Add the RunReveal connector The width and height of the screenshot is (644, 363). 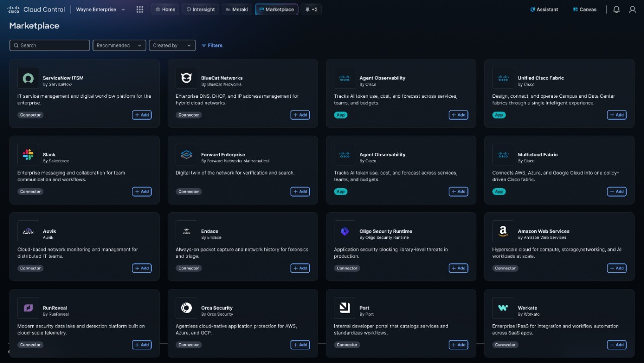[x=142, y=345]
